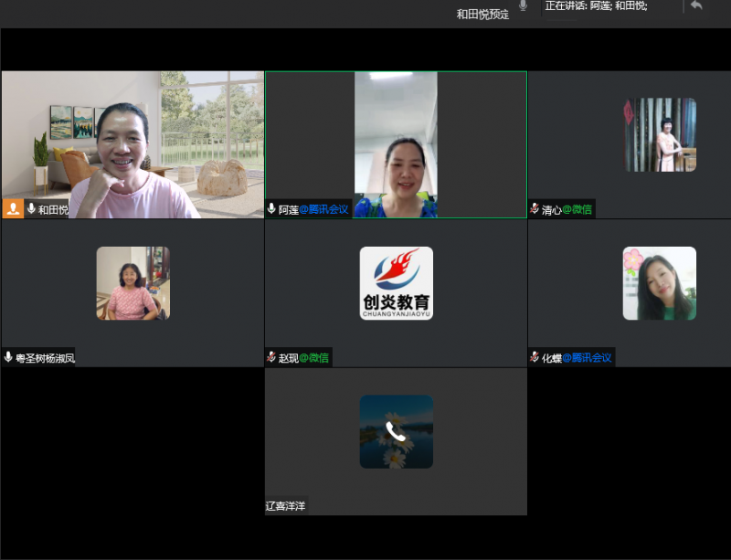Click the microphone icon next to 粤圣树杨淑凤

pos(8,358)
